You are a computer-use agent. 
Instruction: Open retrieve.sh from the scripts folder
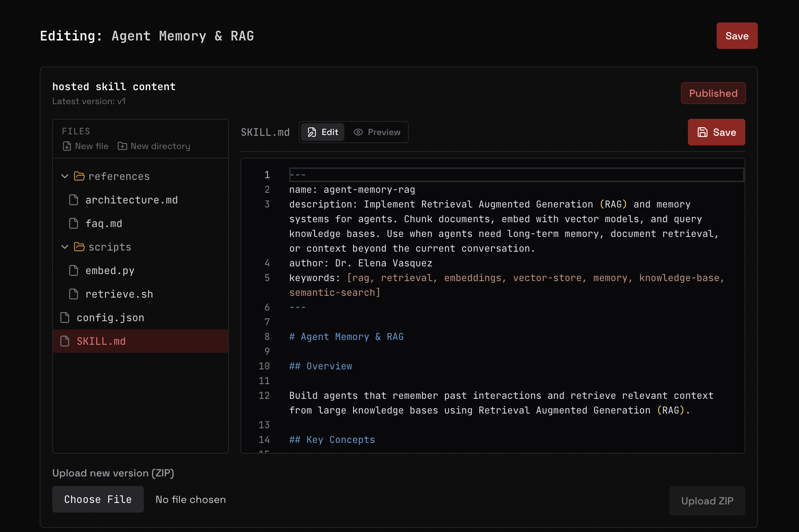click(x=119, y=294)
